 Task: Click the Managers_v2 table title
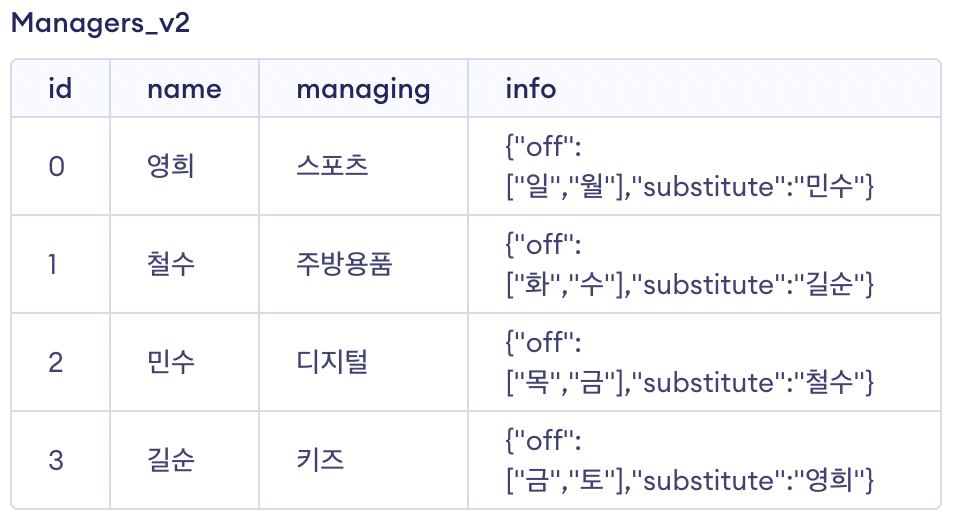point(100,24)
